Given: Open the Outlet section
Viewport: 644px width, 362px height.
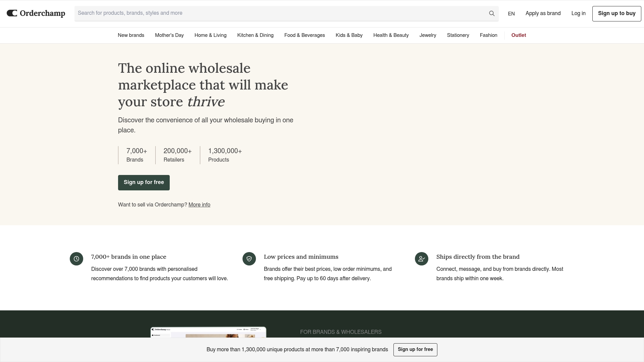Looking at the screenshot, I should tap(519, 35).
